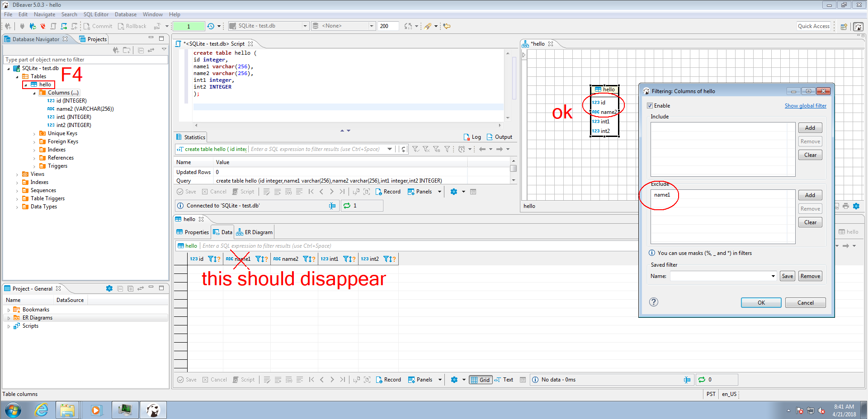
Task: Select the name2 (VARCHAR(256)) column
Action: [x=85, y=109]
